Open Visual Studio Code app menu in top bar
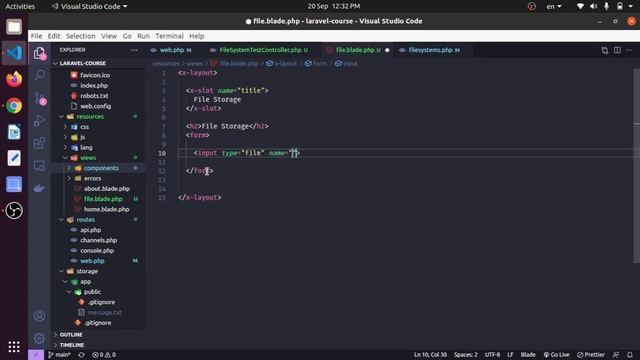 90,6
